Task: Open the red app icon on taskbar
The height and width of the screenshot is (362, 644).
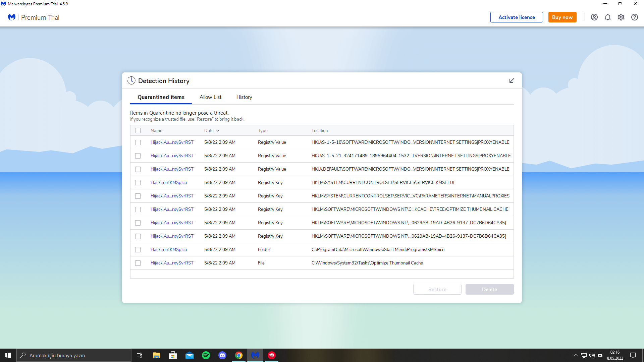Action: (x=272, y=355)
